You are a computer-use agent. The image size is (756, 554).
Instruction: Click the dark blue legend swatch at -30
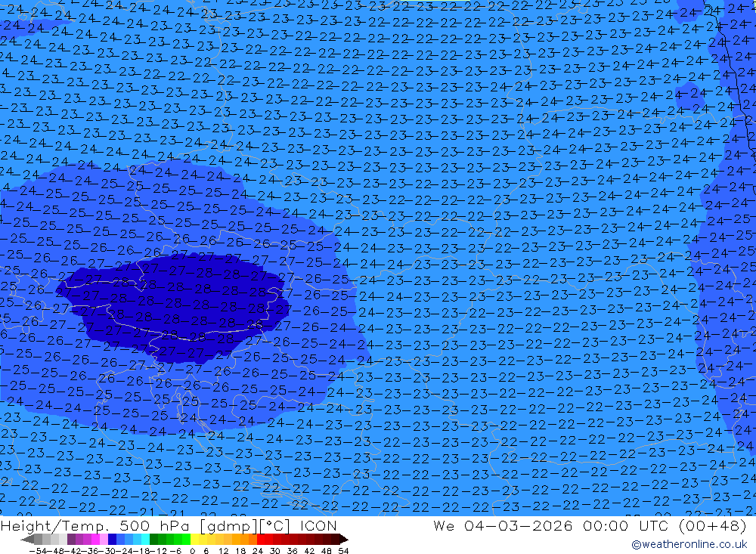coord(112,539)
